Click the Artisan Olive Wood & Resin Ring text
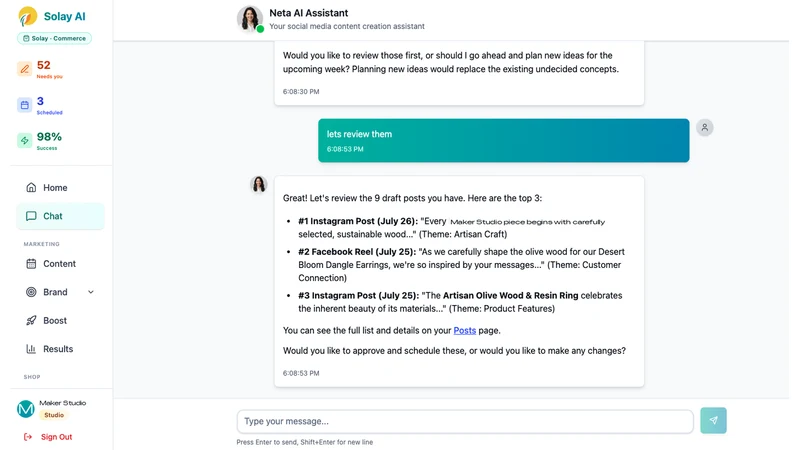 510,295
